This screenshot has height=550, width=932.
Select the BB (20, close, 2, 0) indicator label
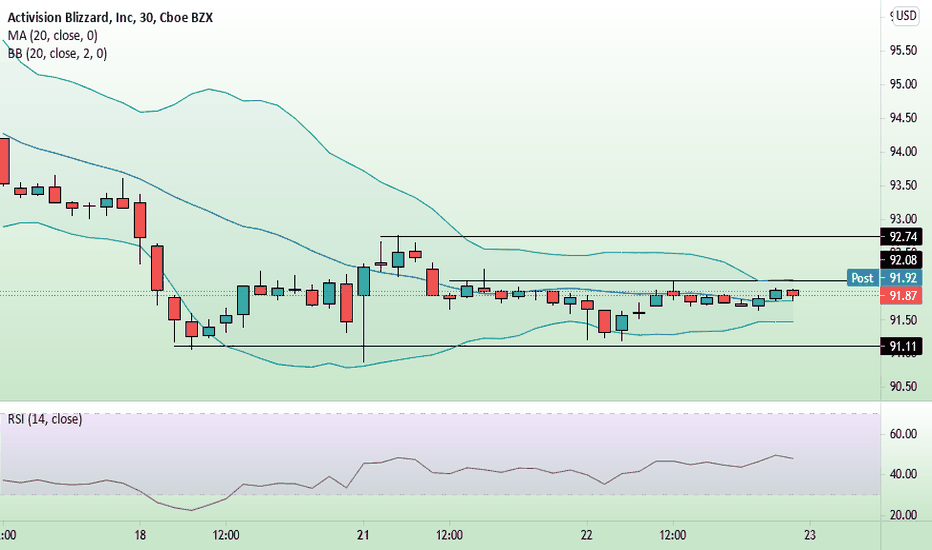(x=58, y=54)
